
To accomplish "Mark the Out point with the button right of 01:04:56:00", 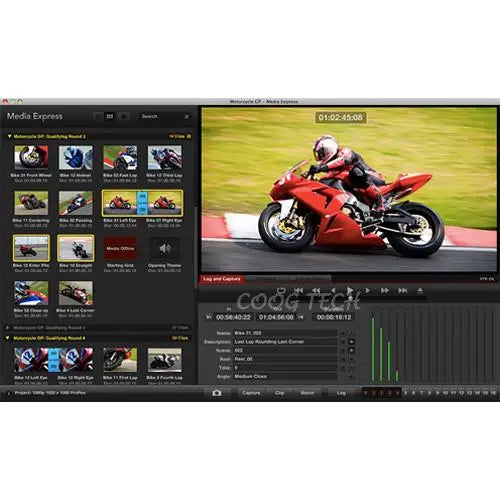I will 301,317.
